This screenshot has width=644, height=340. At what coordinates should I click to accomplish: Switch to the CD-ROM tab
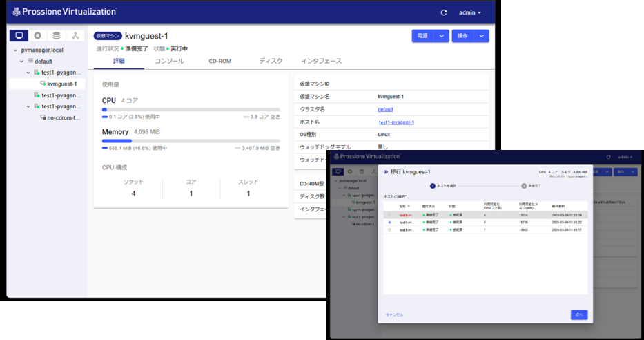click(x=220, y=61)
